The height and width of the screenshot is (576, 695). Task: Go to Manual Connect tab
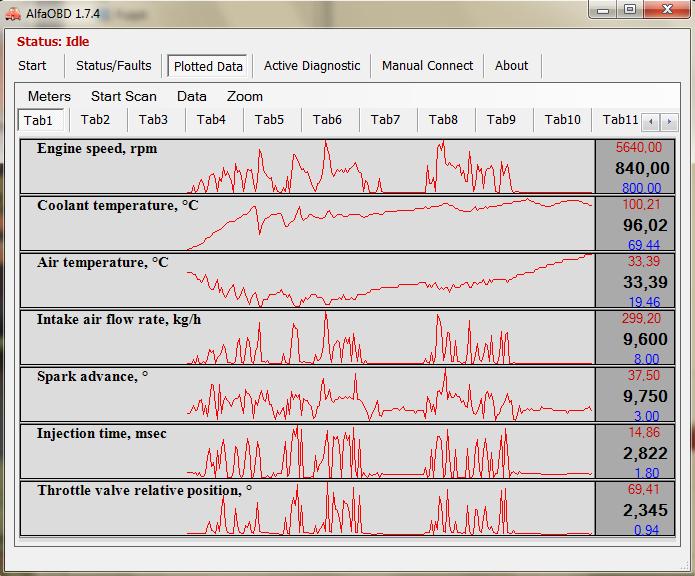tap(427, 66)
